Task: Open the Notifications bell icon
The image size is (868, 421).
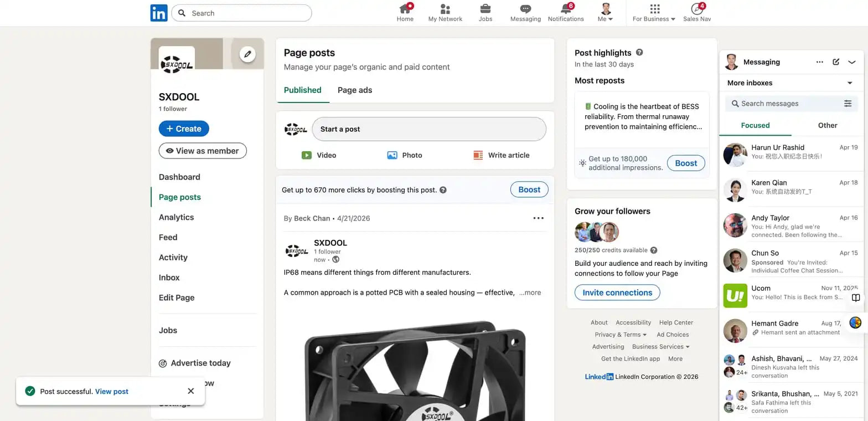Action: click(566, 9)
